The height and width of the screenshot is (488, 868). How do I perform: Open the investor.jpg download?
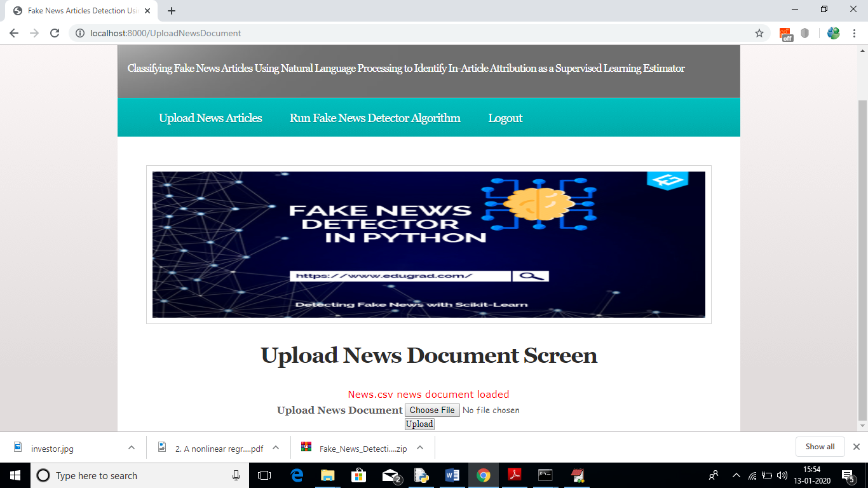click(52, 449)
